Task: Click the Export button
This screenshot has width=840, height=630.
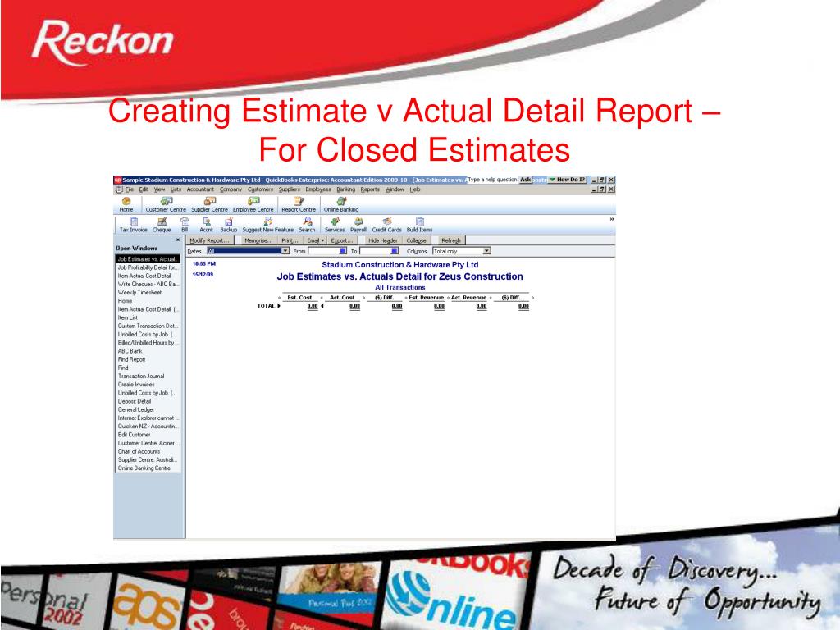Action: [342, 240]
